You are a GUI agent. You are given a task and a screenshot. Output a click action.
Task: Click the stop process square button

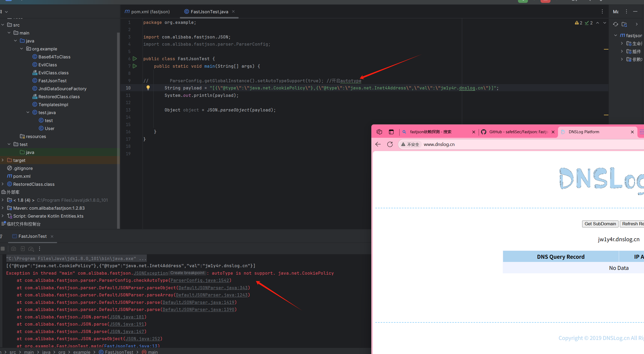(x=3, y=249)
